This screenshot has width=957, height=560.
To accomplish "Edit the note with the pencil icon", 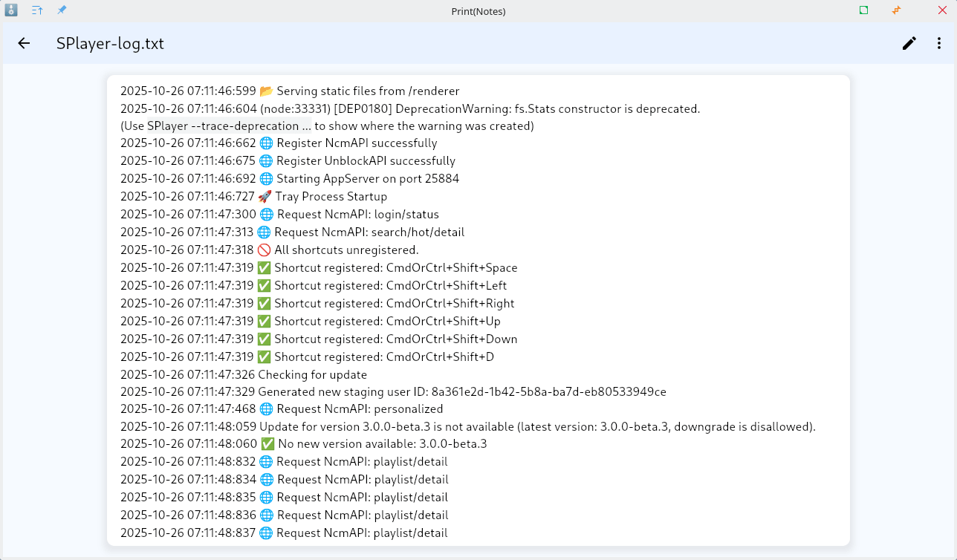I will coord(909,43).
